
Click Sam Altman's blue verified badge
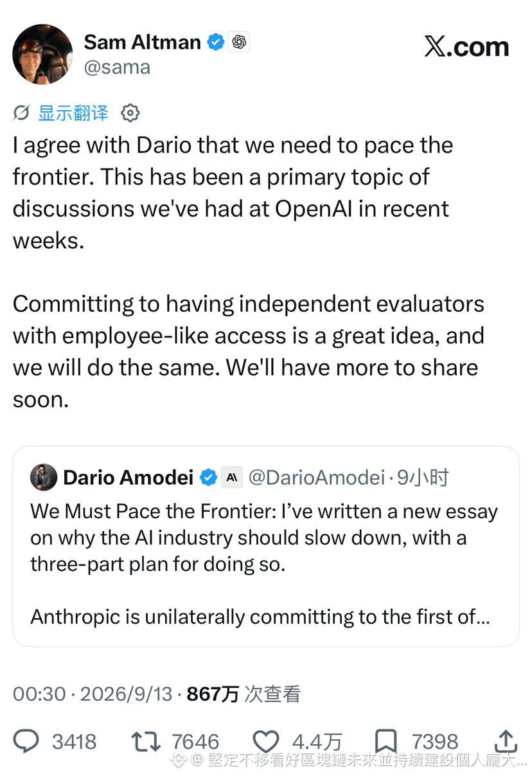click(216, 42)
